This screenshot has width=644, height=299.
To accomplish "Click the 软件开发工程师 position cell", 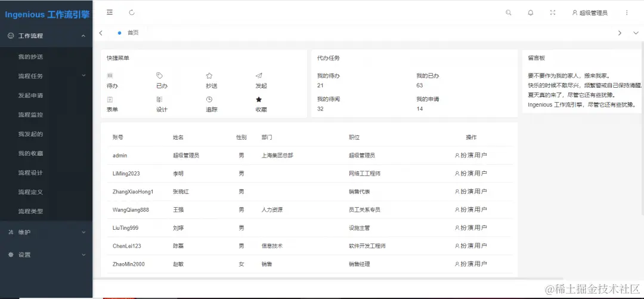I will coord(367,246).
